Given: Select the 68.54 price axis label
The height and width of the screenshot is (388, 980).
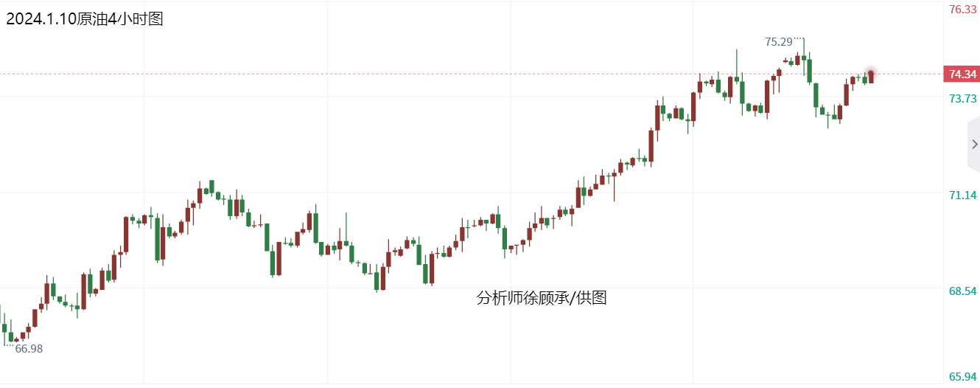Looking at the screenshot, I should [x=963, y=291].
